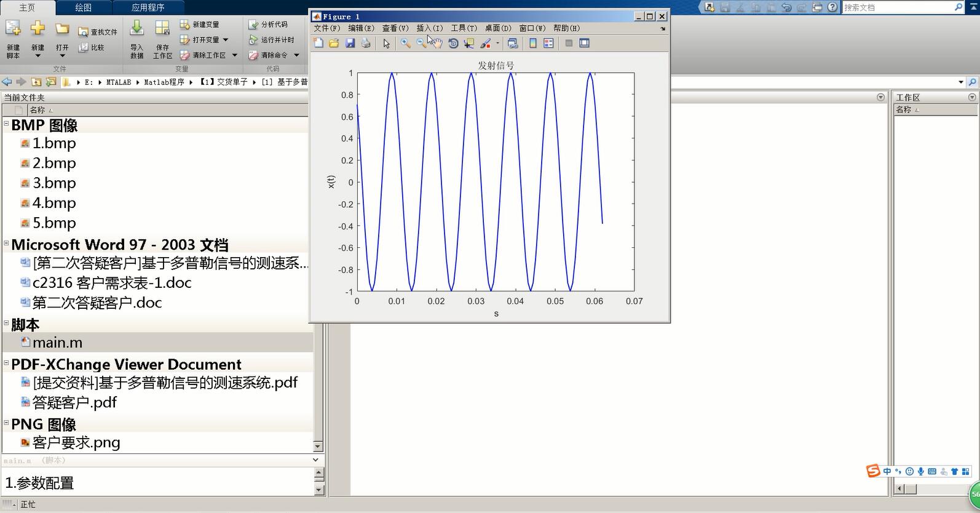Click 导入数据 button
980x513 pixels.
[136, 39]
